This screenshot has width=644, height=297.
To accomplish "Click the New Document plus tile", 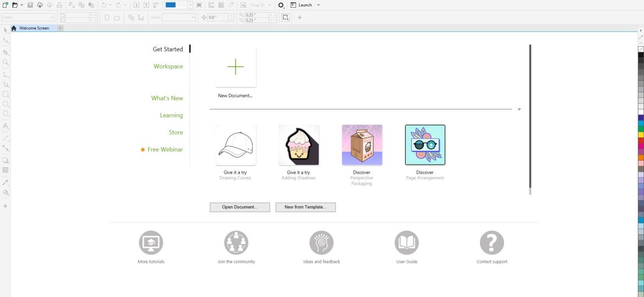I will [x=236, y=67].
